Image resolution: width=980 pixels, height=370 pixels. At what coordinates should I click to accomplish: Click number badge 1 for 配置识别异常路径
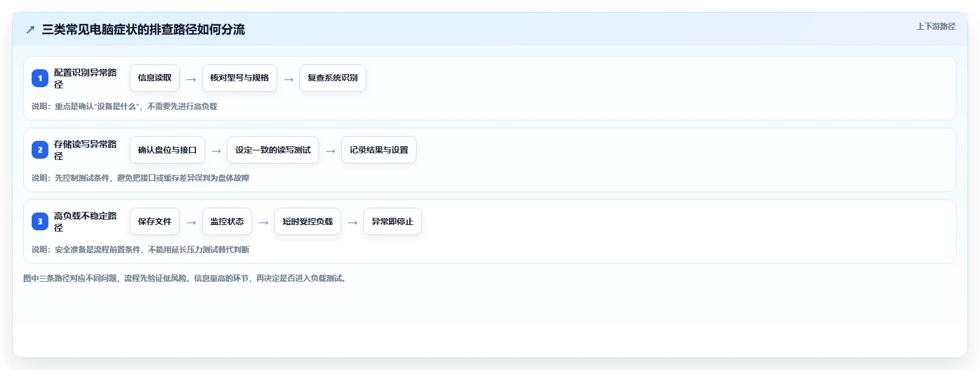pos(40,78)
